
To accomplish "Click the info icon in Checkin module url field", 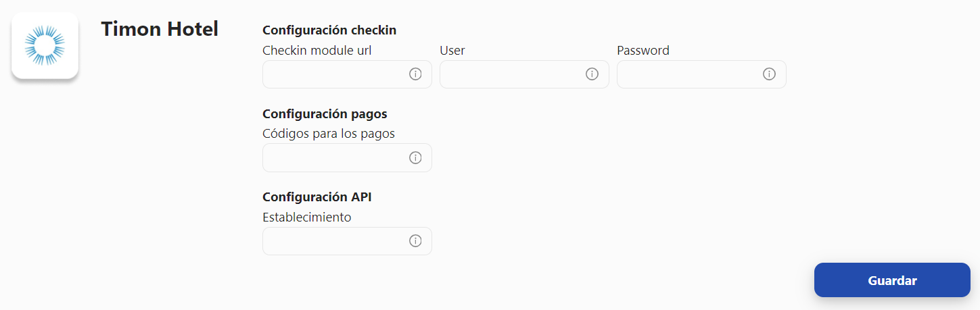I will pos(415,74).
